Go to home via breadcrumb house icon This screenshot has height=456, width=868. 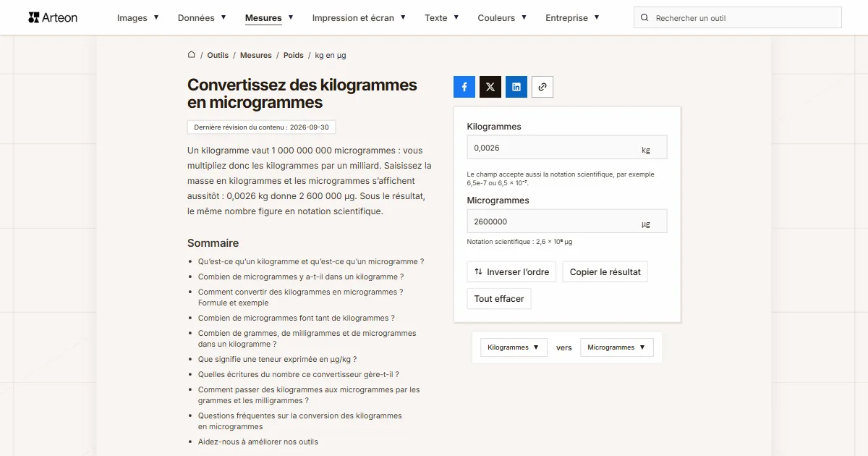point(192,55)
